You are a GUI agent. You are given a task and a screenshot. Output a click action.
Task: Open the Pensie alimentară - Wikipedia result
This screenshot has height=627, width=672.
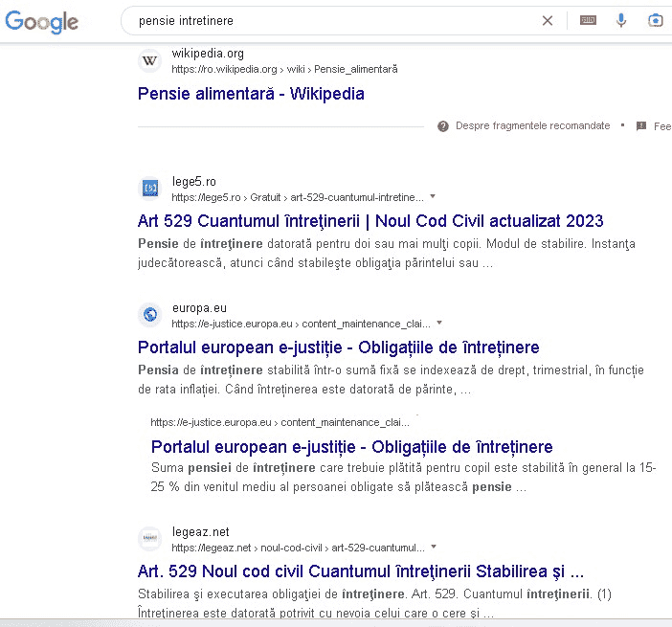[x=251, y=94]
